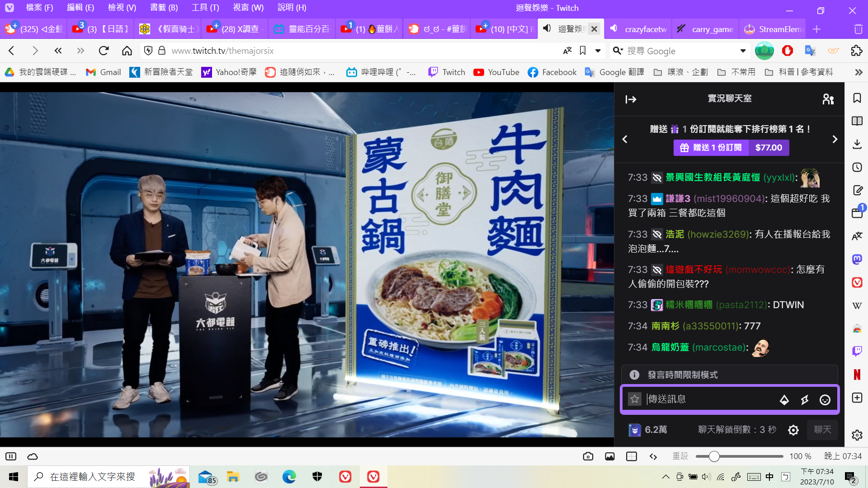Open the Reading List side panel icon
This screenshot has width=868, height=488.
pos(857,121)
